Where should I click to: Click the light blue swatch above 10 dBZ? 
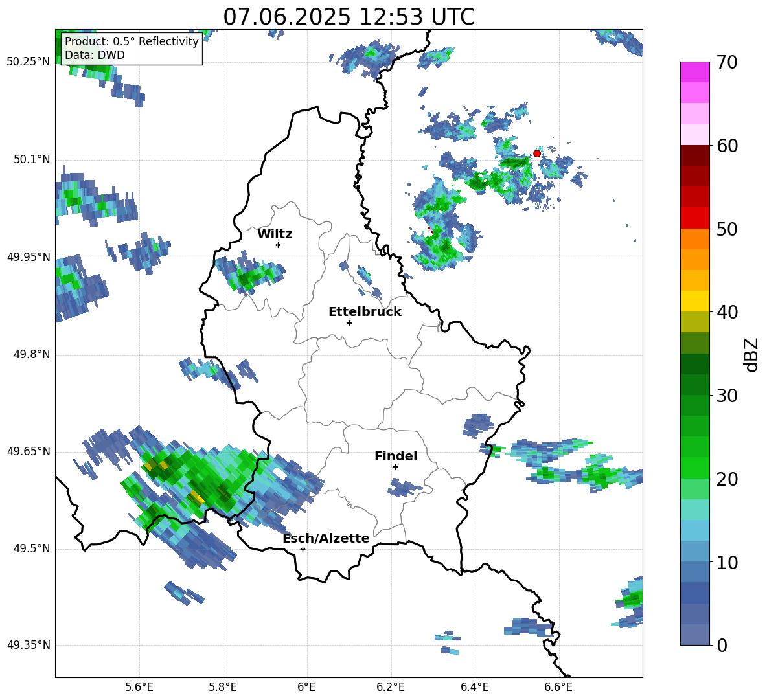[x=694, y=530]
